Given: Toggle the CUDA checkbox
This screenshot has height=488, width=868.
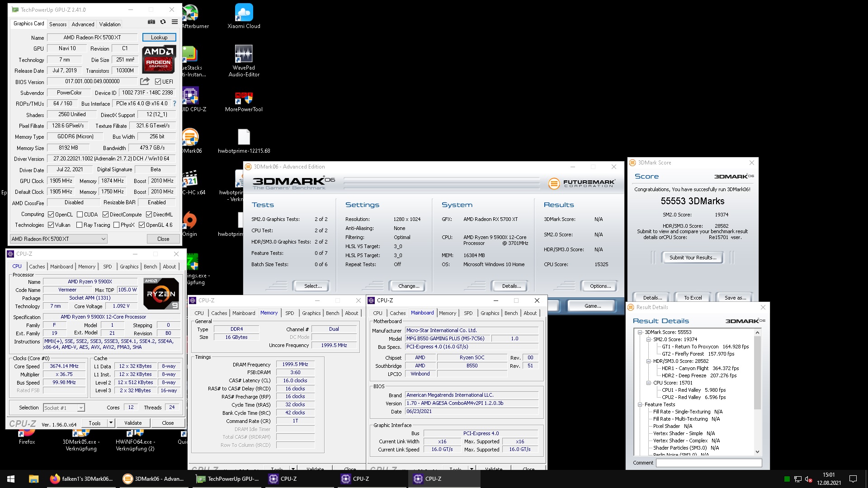Looking at the screenshot, I should click(80, 215).
